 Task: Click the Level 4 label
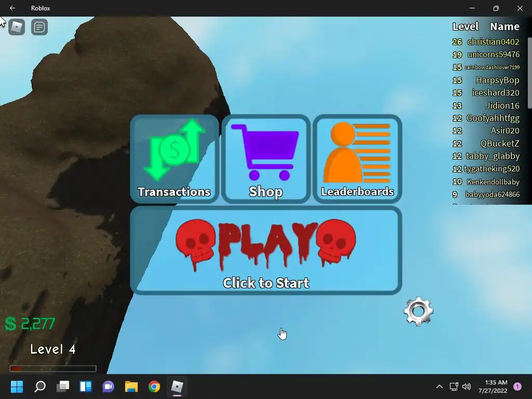point(53,349)
